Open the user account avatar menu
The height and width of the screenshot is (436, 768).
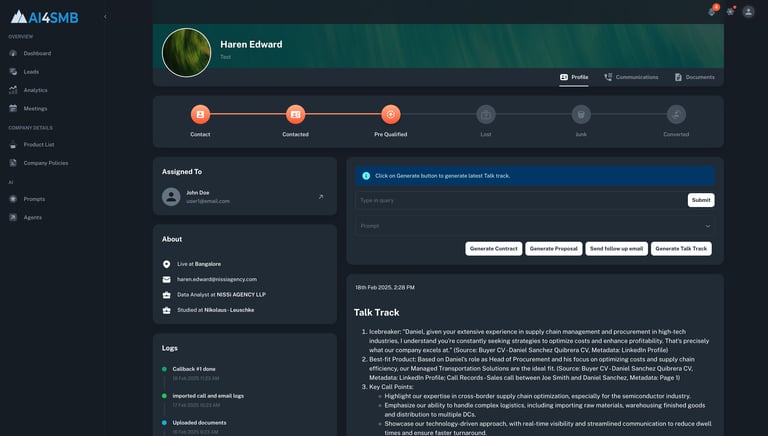(748, 11)
